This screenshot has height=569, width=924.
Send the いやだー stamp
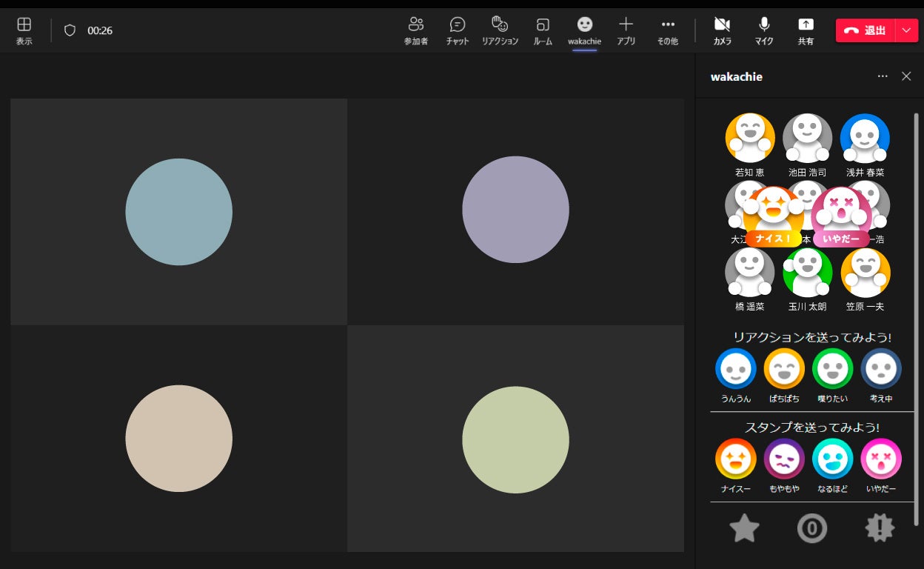tap(880, 459)
